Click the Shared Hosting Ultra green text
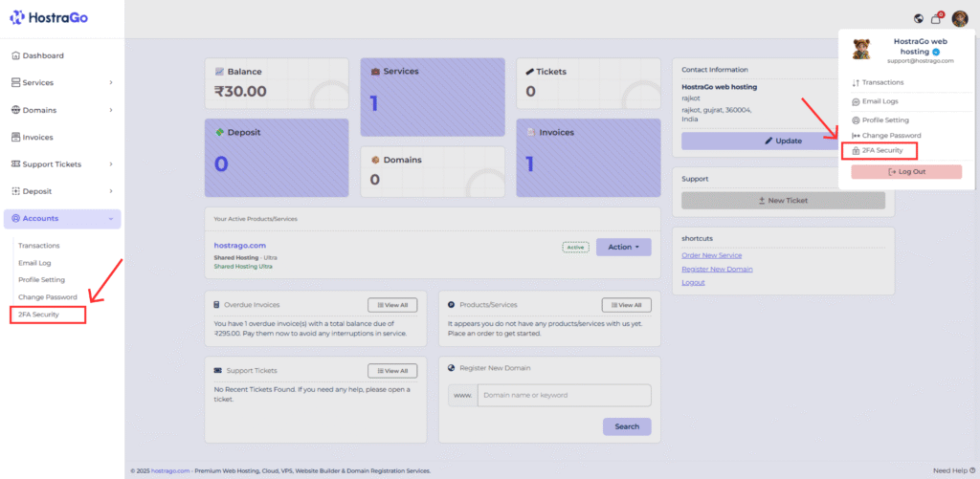 [243, 266]
